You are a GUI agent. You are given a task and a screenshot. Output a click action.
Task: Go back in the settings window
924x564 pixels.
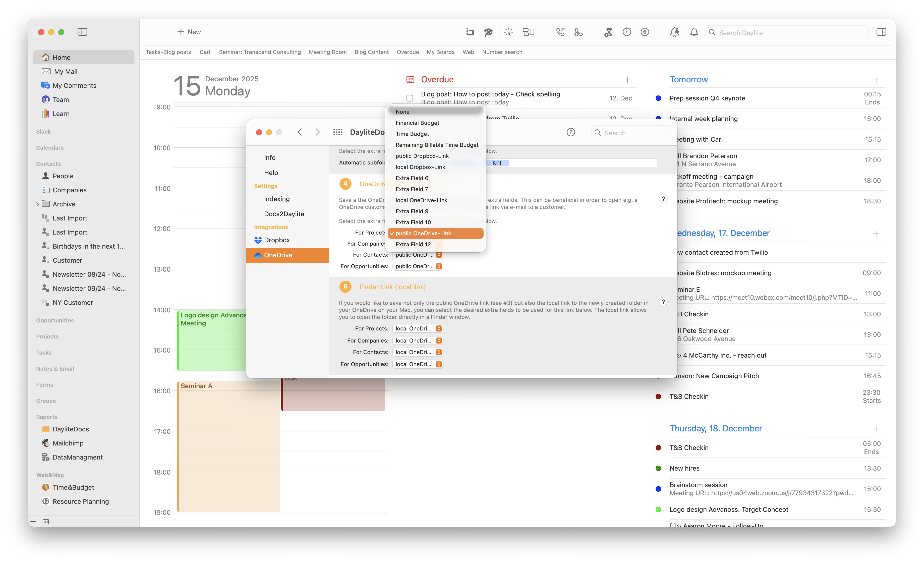click(300, 132)
